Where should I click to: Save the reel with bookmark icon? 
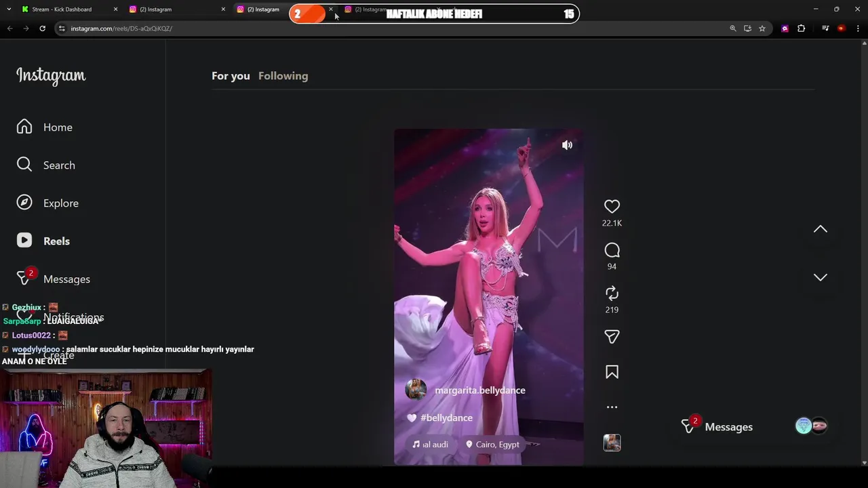[x=612, y=372]
